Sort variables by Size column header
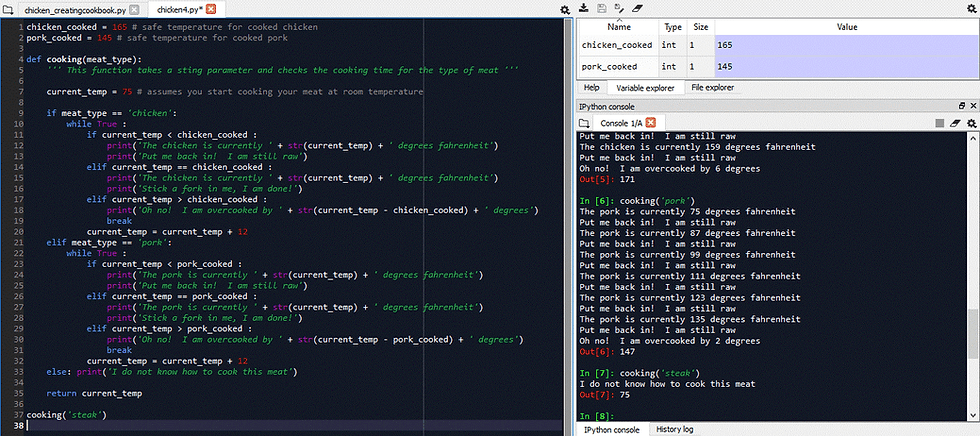Viewport: 980px width, 436px height. coord(701,27)
